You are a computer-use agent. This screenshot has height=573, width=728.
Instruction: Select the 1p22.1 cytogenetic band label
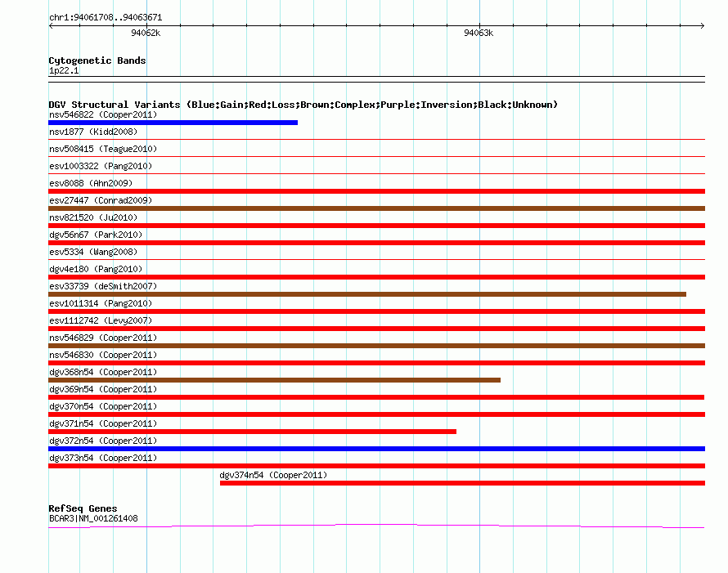coord(64,70)
